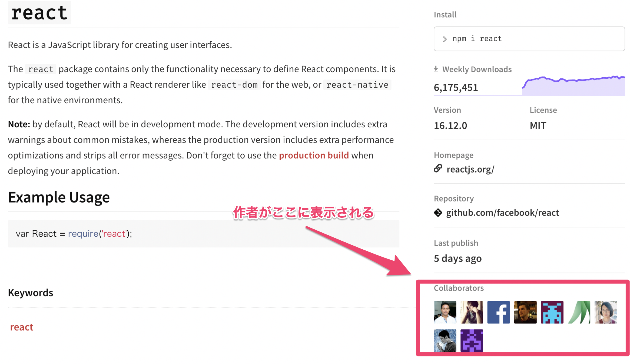
Task: Click the purple pixel-pattern collaborator avatar
Action: click(x=472, y=340)
